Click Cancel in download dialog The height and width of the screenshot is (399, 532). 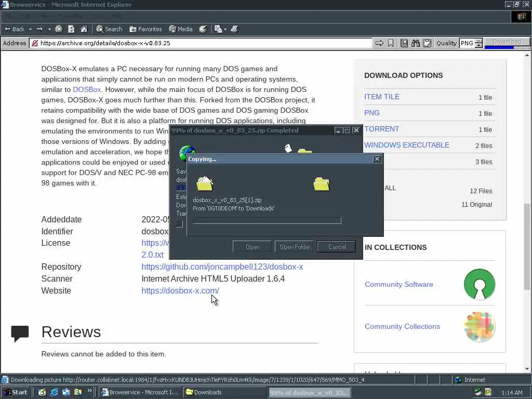pyautogui.click(x=337, y=247)
